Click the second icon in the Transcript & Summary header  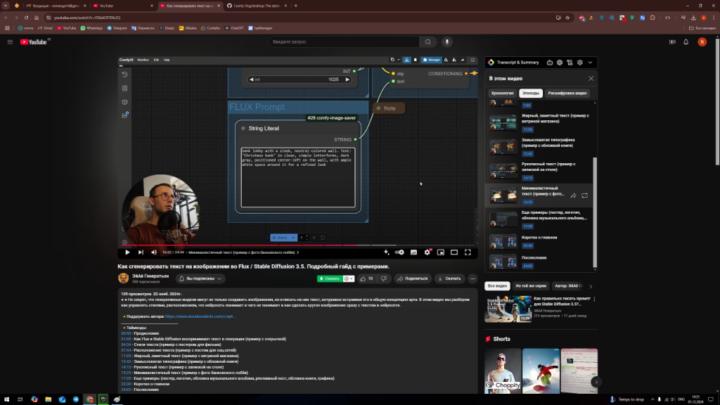tap(560, 62)
